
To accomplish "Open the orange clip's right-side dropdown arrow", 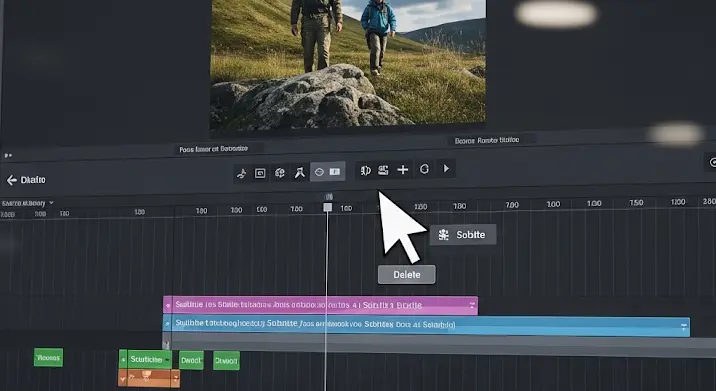I will [175, 378].
